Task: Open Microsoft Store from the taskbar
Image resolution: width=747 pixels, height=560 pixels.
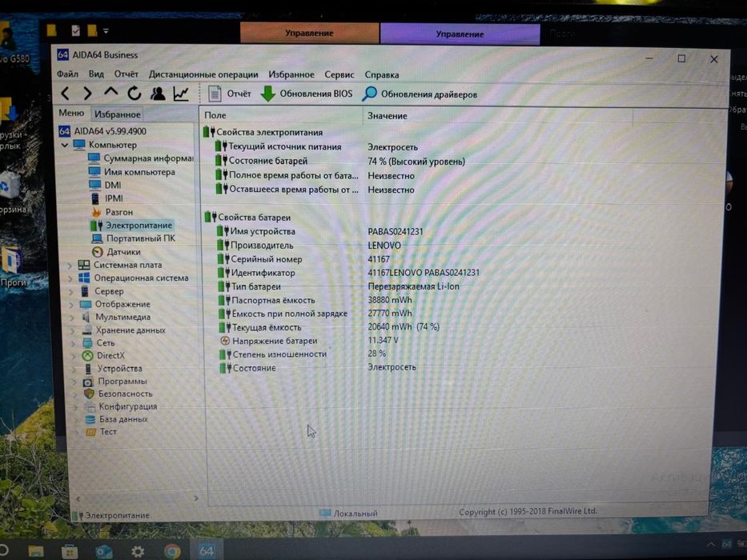Action: click(x=70, y=551)
